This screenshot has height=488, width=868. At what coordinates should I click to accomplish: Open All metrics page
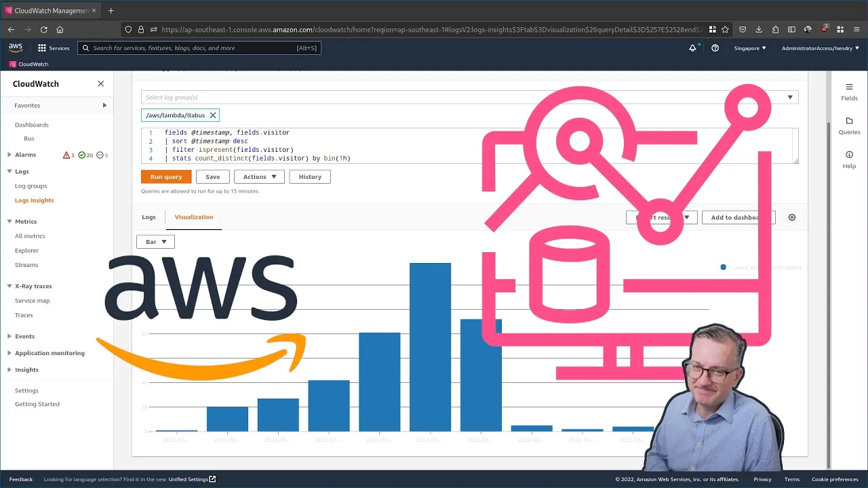pos(30,236)
